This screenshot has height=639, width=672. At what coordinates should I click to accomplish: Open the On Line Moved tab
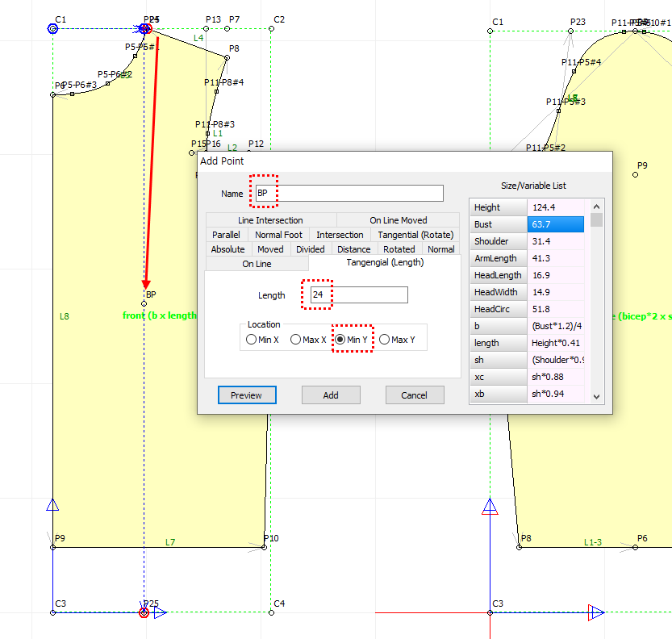[x=399, y=220]
